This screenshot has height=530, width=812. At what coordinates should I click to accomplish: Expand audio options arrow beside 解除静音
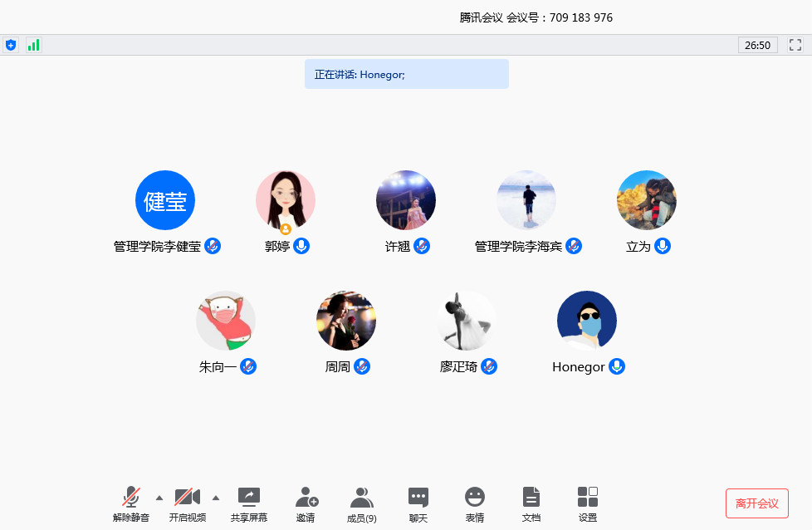[x=159, y=498]
